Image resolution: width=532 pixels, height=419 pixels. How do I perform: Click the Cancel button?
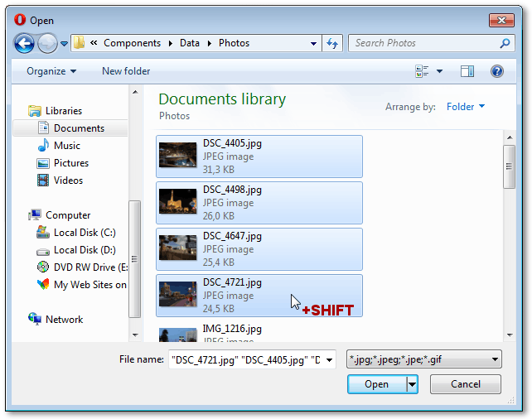click(466, 384)
